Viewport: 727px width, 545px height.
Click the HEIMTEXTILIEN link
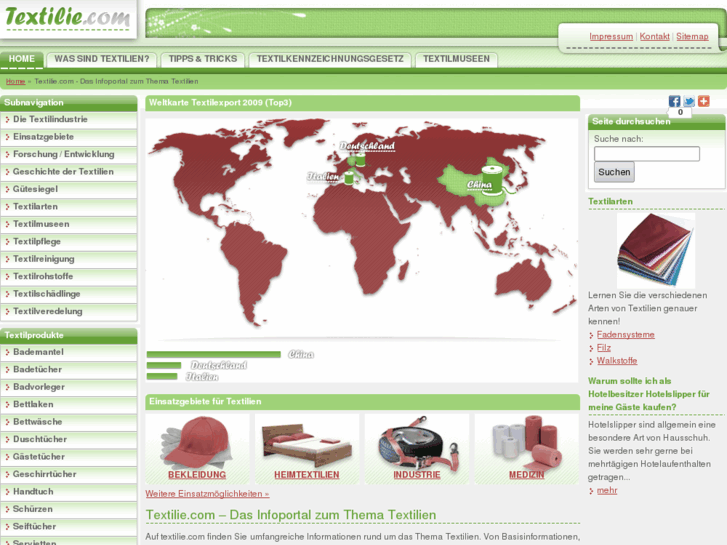coord(306,475)
